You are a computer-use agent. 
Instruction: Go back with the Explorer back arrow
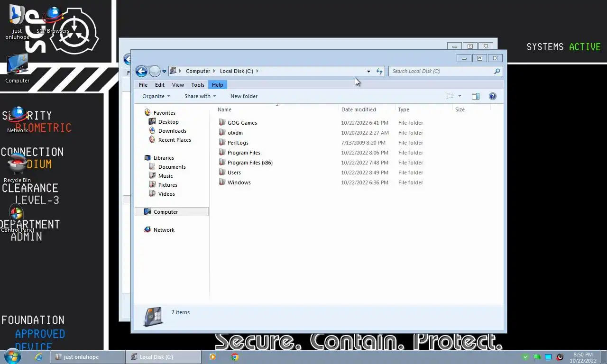click(141, 71)
